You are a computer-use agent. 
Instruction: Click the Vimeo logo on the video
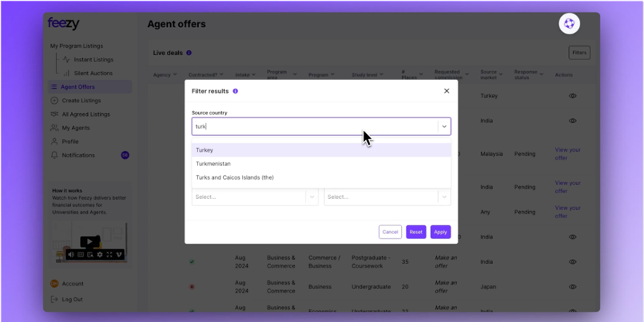[119, 255]
